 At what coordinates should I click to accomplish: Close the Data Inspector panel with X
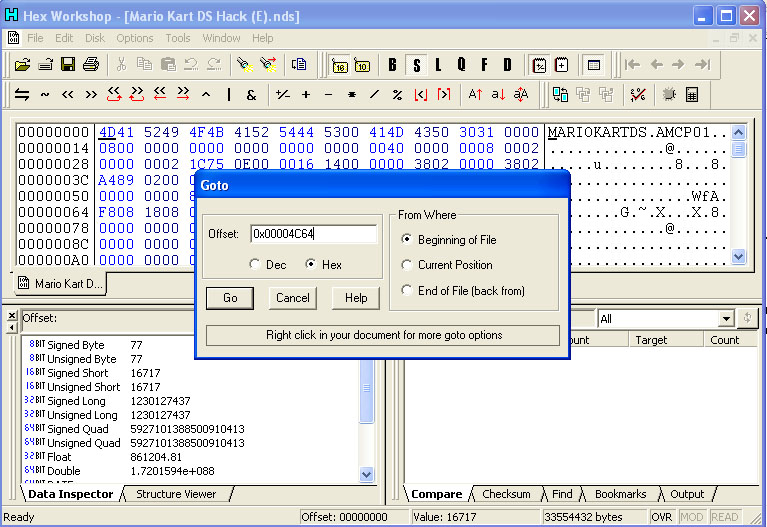pyautogui.click(x=12, y=315)
